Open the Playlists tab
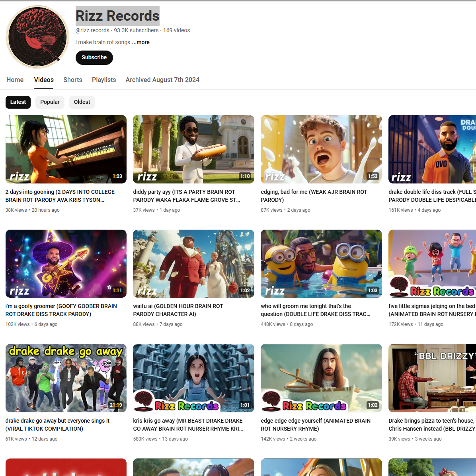The width and height of the screenshot is (476, 476). tap(104, 80)
